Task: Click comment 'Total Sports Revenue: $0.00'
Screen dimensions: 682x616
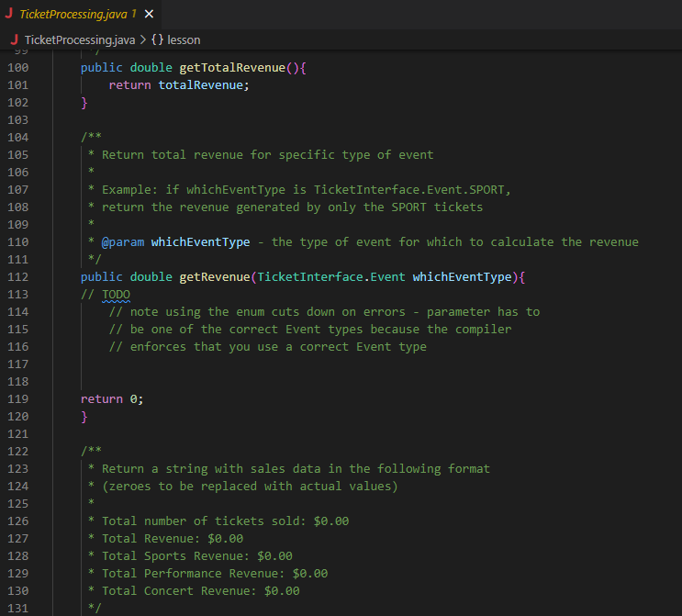Action: pyautogui.click(x=197, y=556)
